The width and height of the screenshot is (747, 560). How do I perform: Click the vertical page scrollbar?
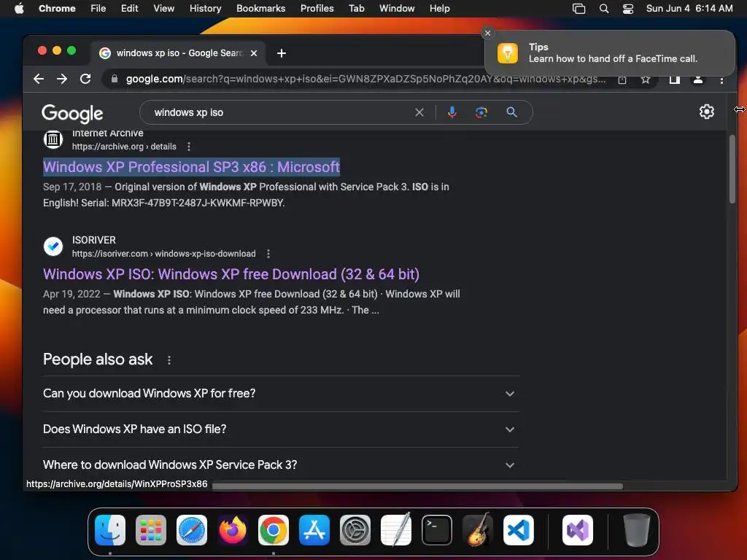(x=732, y=169)
